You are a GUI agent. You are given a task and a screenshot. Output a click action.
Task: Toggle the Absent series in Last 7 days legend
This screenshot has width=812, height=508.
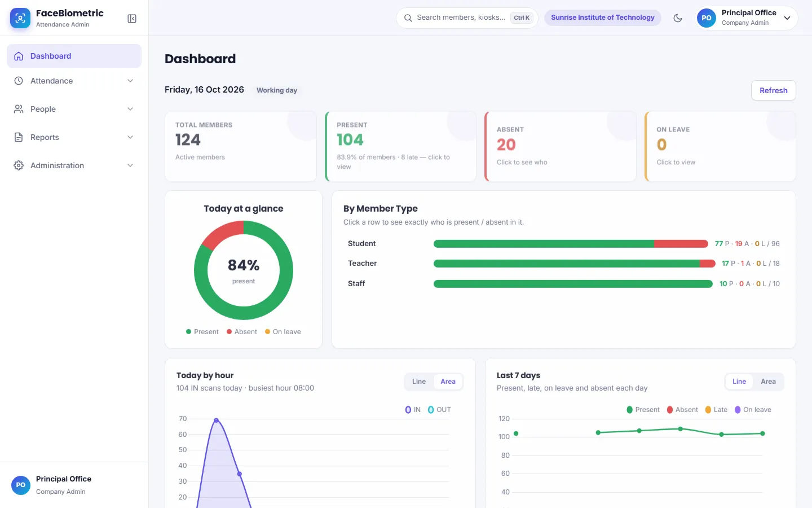pyautogui.click(x=682, y=410)
